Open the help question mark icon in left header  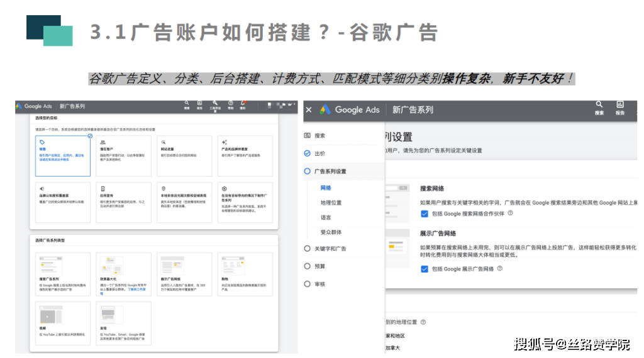coord(230,104)
